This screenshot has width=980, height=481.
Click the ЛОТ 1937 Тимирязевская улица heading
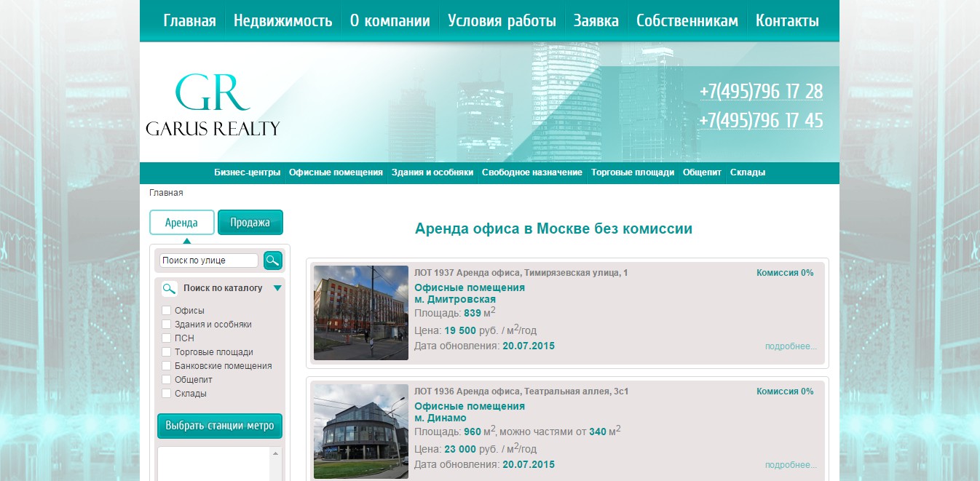521,273
